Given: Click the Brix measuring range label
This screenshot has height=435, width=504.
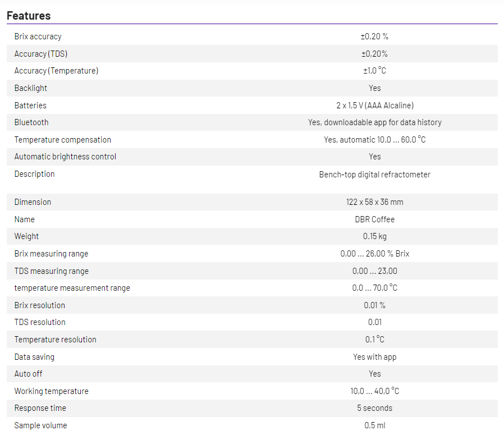Looking at the screenshot, I should (51, 254).
